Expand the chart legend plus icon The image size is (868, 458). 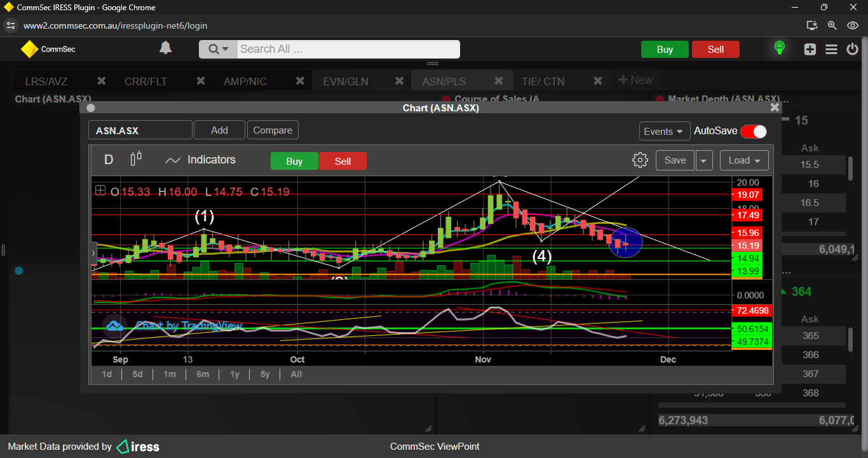(x=100, y=190)
